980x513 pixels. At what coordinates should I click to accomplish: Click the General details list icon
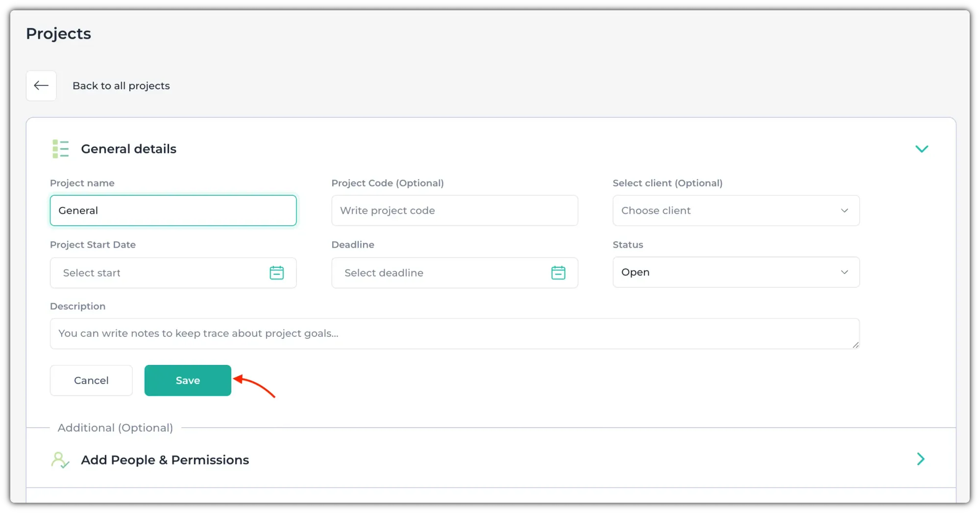pyautogui.click(x=61, y=149)
